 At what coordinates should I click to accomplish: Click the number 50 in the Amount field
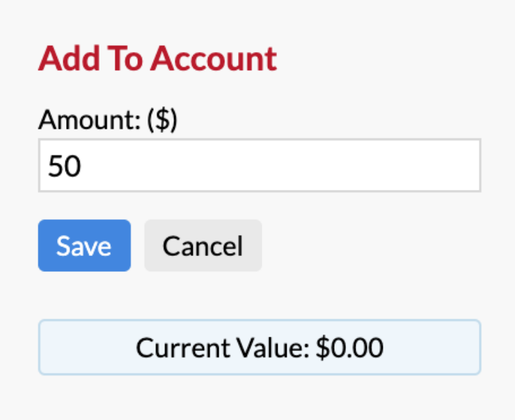point(64,166)
